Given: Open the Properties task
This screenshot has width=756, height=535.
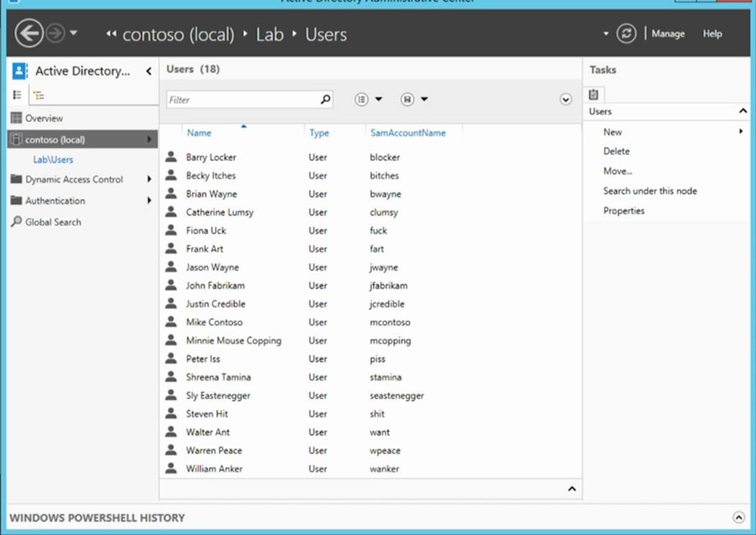Looking at the screenshot, I should tap(623, 210).
